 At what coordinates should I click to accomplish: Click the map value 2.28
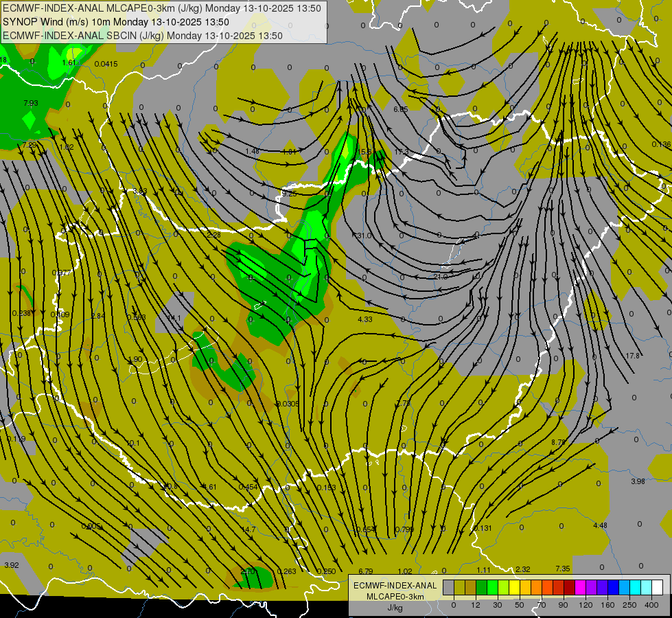click(x=213, y=235)
